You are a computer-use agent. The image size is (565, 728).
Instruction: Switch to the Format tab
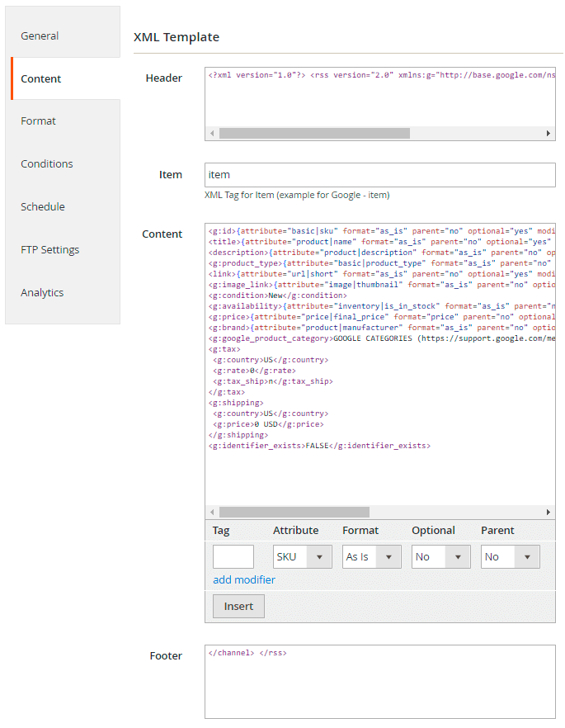coord(39,121)
